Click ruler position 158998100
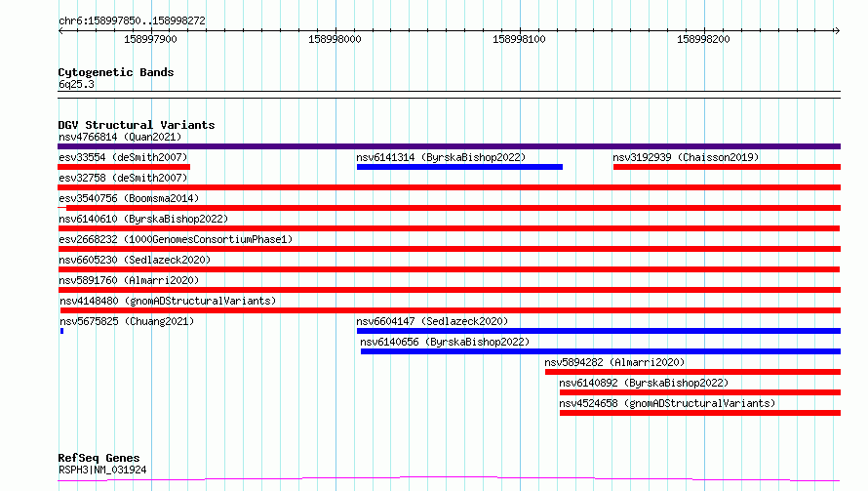868x491 pixels. click(x=519, y=39)
